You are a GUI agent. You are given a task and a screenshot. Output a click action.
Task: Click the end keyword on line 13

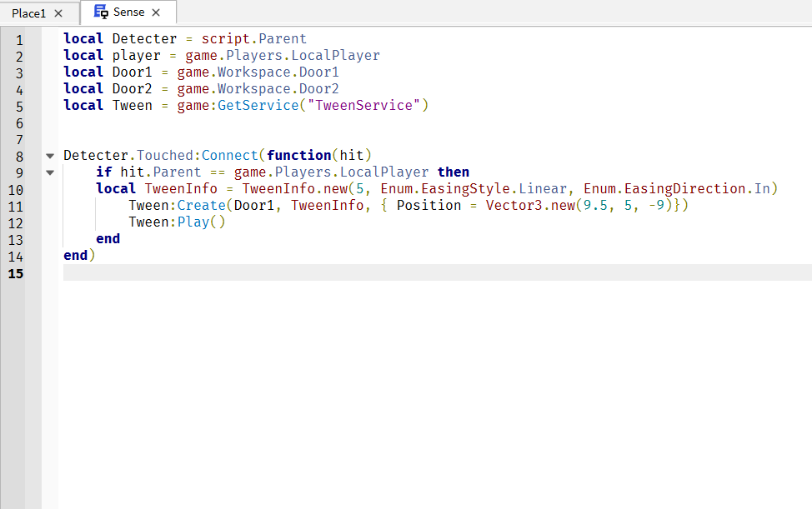108,238
